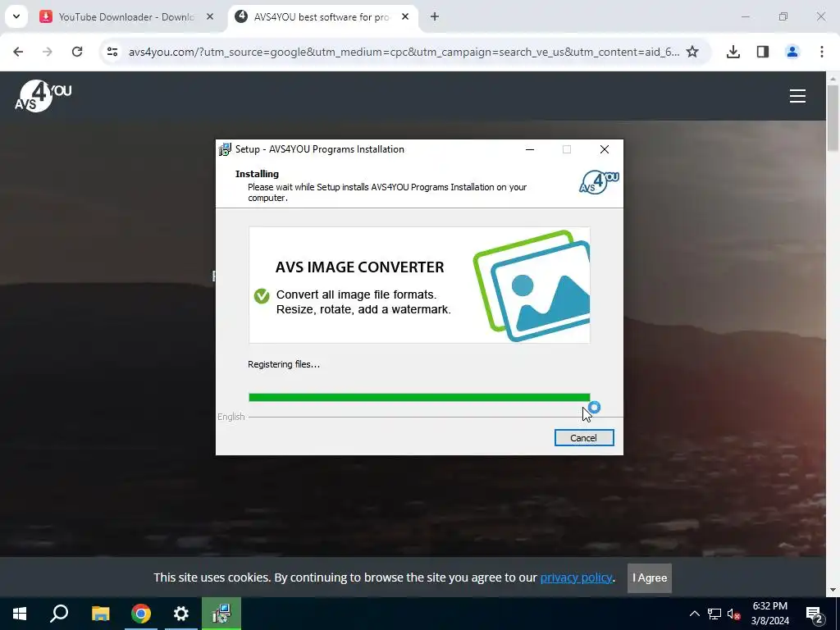Image resolution: width=840 pixels, height=630 pixels.
Task: Close the YouTube Downloader tab
Action: pyautogui.click(x=210, y=16)
